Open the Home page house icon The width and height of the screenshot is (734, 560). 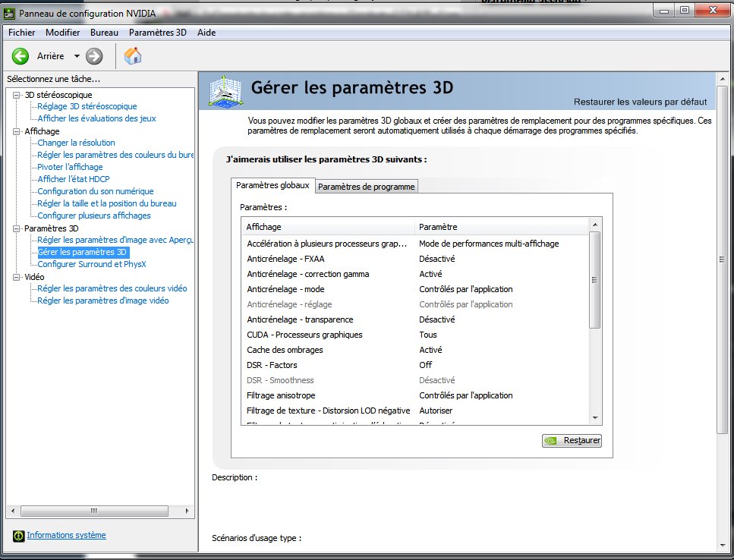coord(133,55)
